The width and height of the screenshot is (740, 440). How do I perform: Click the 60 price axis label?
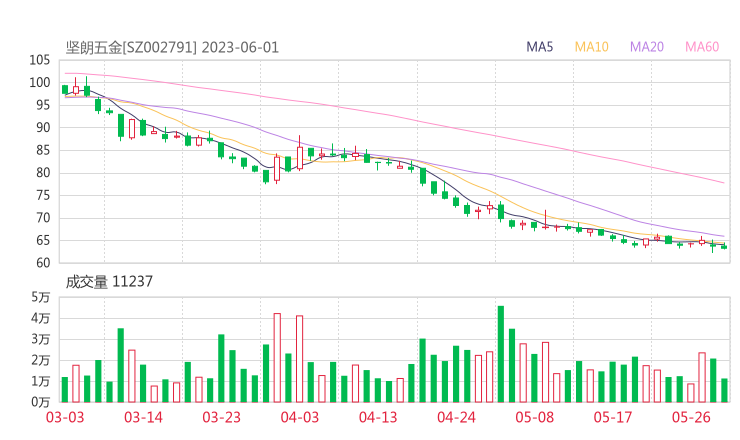(x=43, y=262)
